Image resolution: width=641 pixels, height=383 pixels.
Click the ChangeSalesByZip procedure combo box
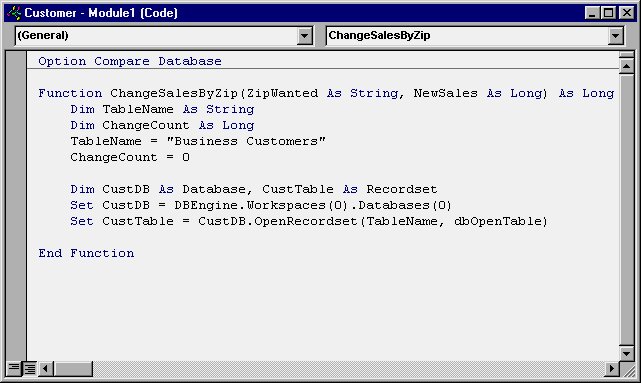click(475, 36)
